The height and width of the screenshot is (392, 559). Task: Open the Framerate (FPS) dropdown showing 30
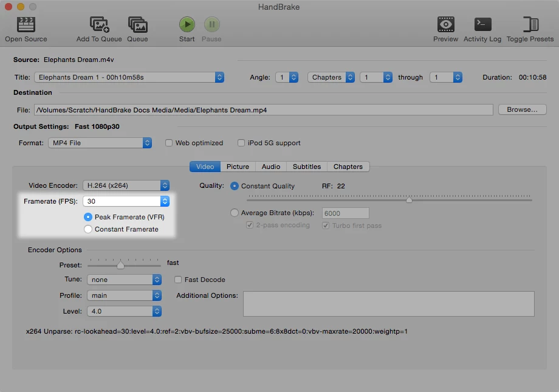(126, 201)
